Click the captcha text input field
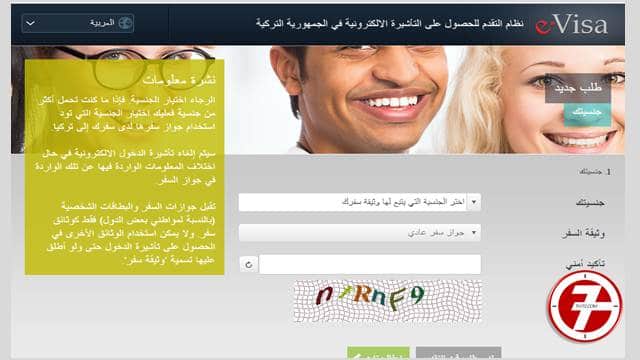This screenshot has height=360, width=640. pos(370,264)
